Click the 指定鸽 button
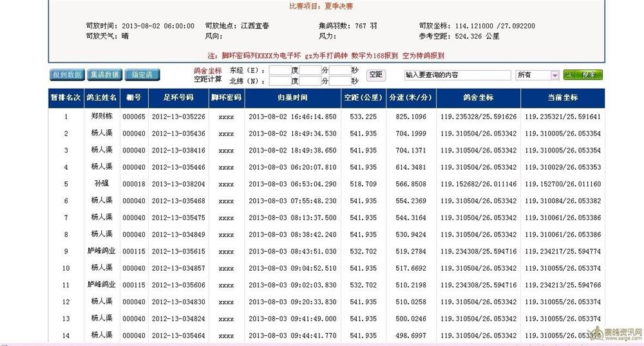Viewport: 644px width, 346px height. (x=142, y=75)
